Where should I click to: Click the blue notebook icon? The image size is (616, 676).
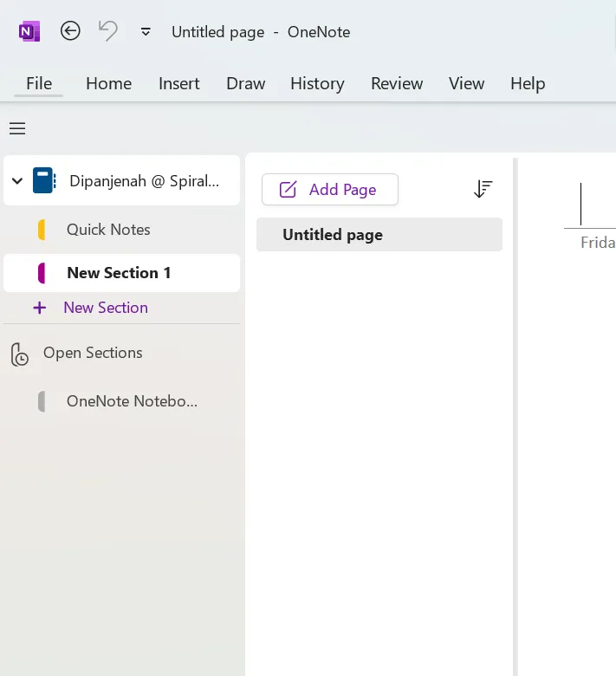[44, 180]
